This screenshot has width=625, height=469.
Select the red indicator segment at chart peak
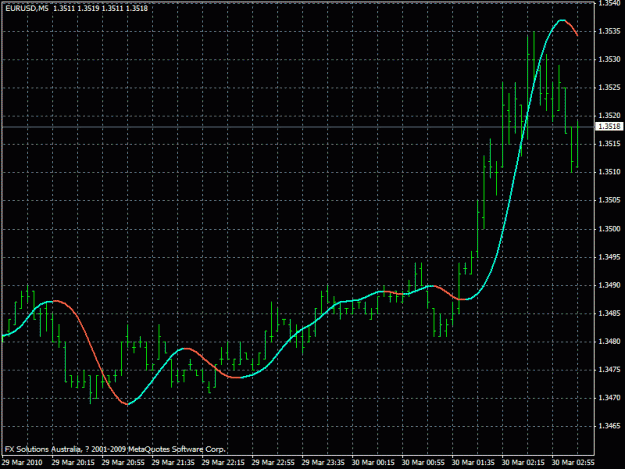570,27
